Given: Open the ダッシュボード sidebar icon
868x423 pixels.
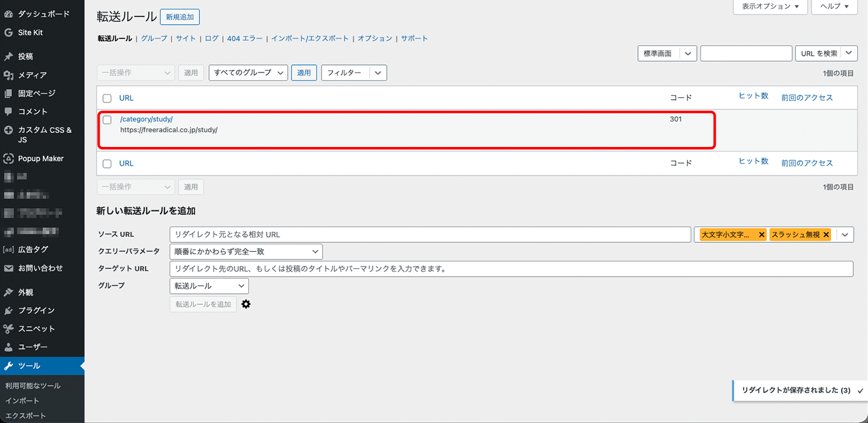Looking at the screenshot, I should tap(8, 14).
